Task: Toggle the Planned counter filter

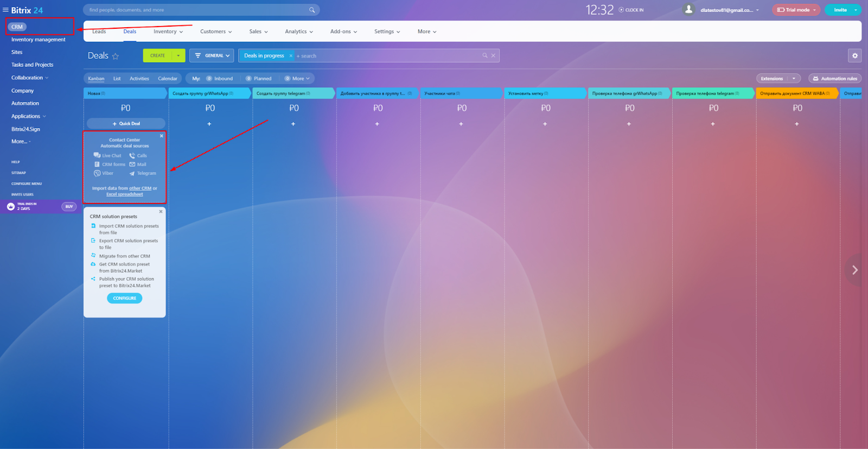Action: coord(259,79)
